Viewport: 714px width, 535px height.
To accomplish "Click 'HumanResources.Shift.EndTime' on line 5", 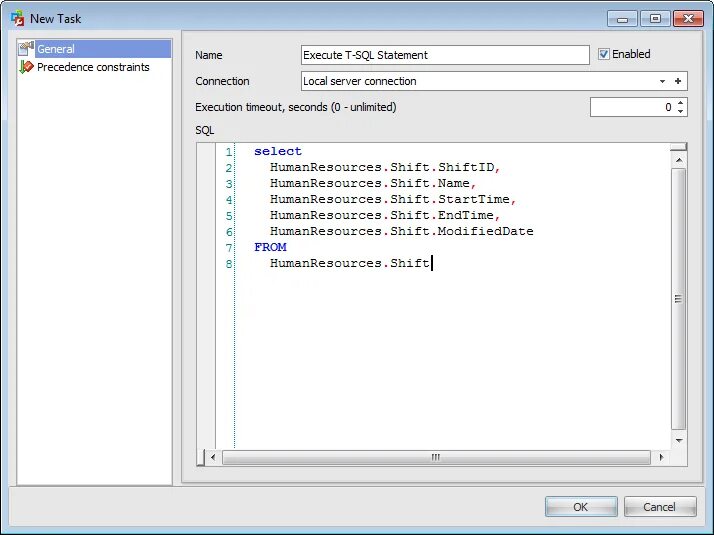I will pyautogui.click(x=382, y=215).
